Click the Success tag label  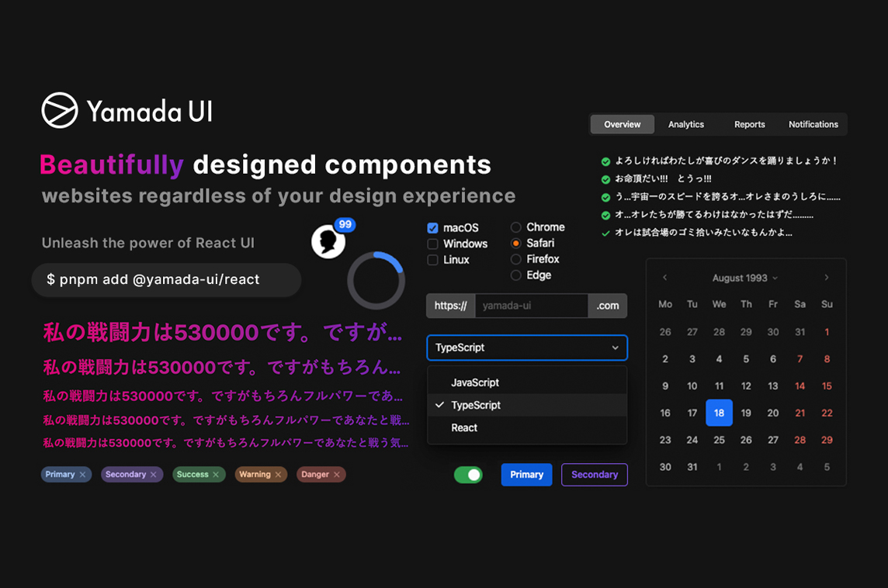(x=193, y=474)
